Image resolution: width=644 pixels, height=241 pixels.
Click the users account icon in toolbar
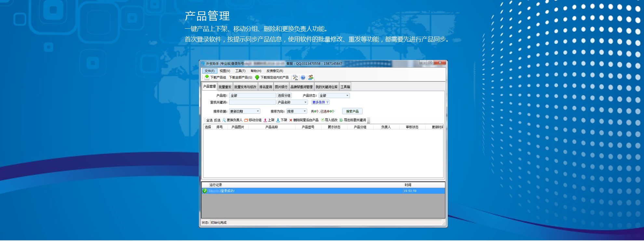[311, 78]
